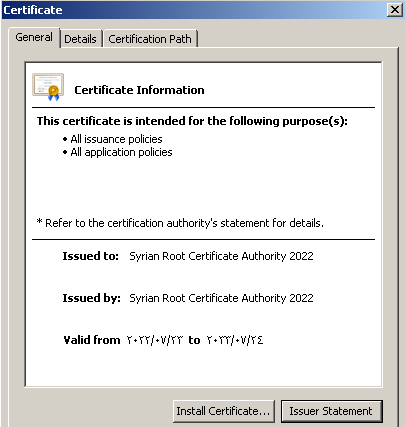Click the Issued to certificate authority name

pos(221,256)
